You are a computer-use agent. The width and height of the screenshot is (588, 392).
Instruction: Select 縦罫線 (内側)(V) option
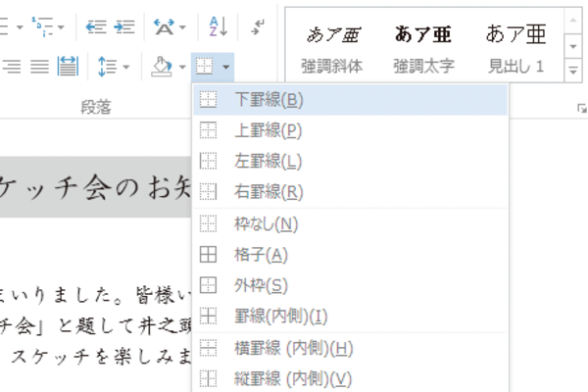350,379
